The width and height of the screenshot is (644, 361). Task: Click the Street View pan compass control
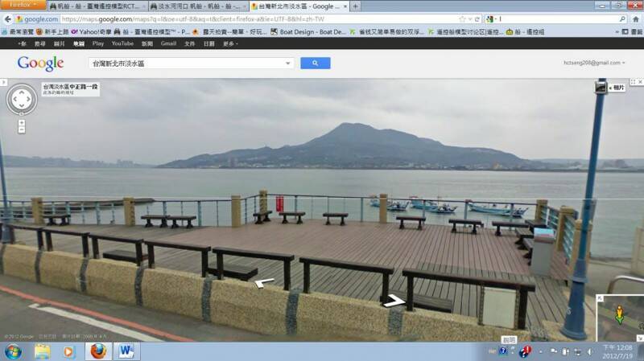tap(22, 99)
